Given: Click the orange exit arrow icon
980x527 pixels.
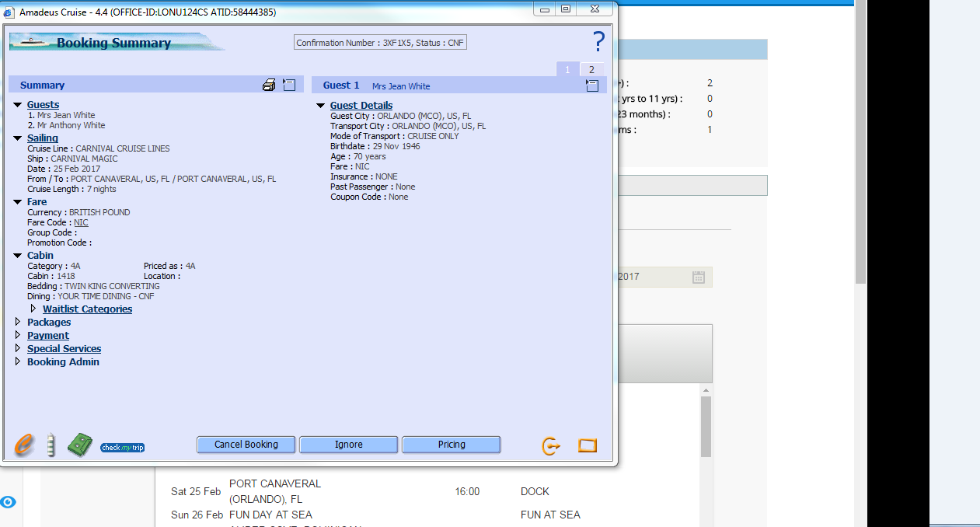Looking at the screenshot, I should click(551, 446).
